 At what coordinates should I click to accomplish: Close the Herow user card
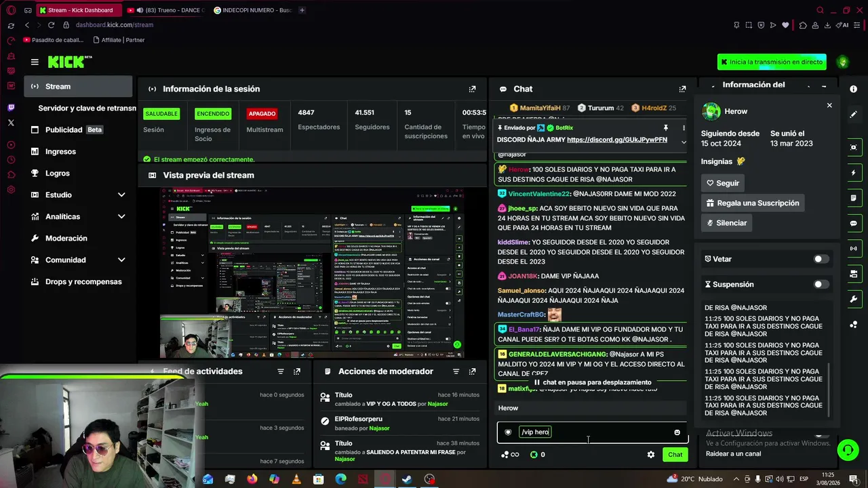click(829, 105)
